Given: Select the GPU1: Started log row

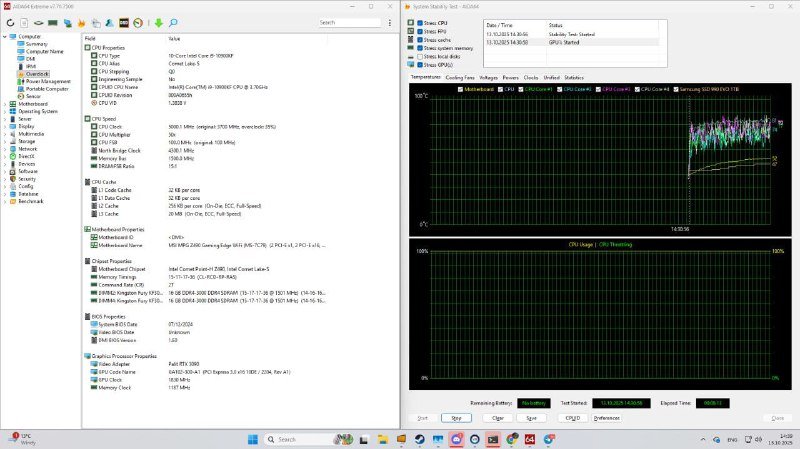Looking at the screenshot, I should coord(572,42).
